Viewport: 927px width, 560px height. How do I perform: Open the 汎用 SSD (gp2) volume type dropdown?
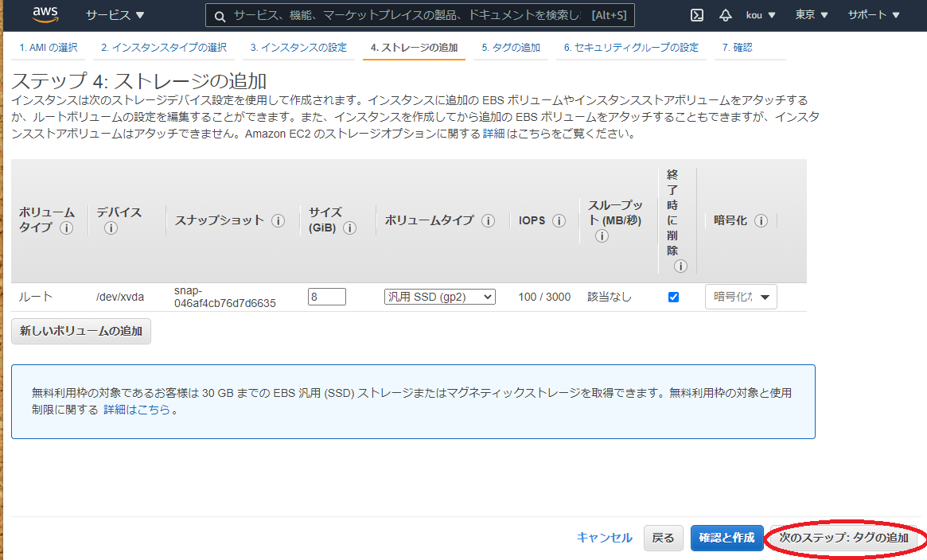tap(440, 295)
